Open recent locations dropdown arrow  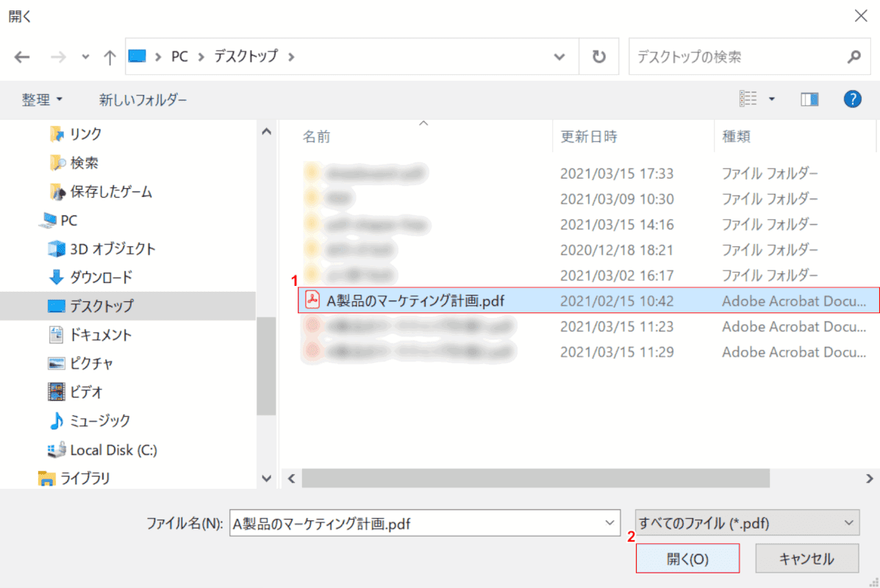point(85,57)
